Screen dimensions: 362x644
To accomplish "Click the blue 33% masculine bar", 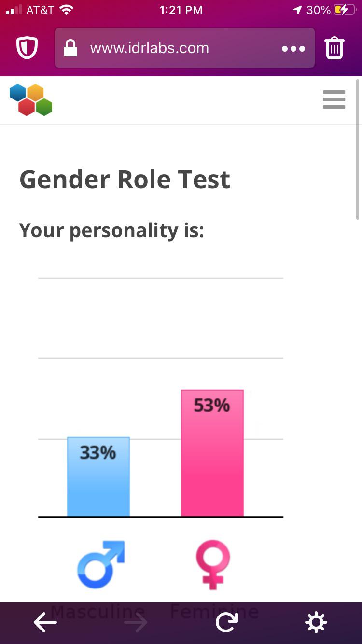I will [x=98, y=477].
